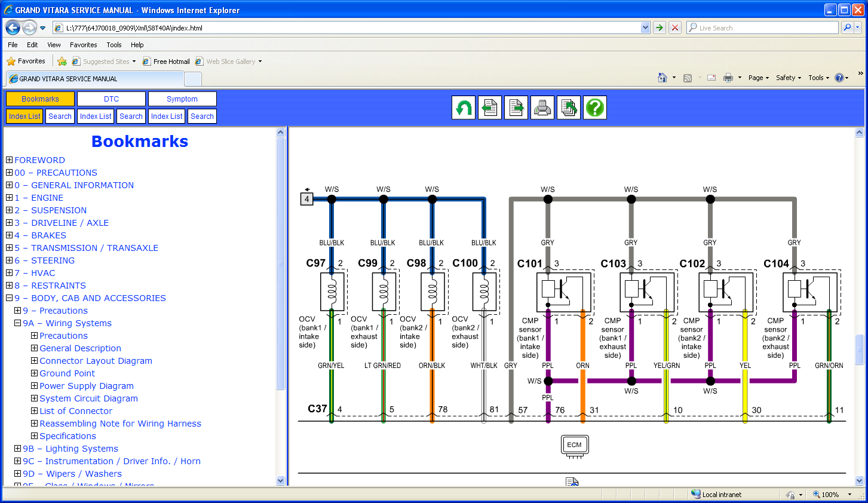The height and width of the screenshot is (503, 868).
Task: Click the zoom magnifier in status bar
Action: (x=817, y=495)
